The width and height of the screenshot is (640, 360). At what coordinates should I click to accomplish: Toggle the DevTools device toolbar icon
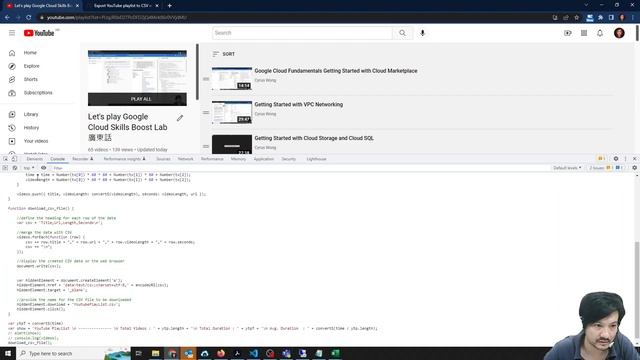click(x=14, y=159)
